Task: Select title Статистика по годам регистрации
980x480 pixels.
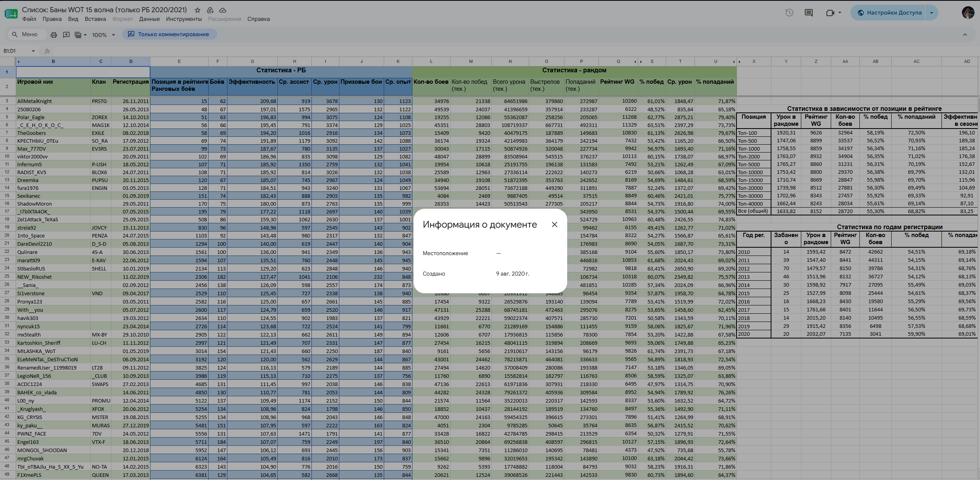Action: 889,227
